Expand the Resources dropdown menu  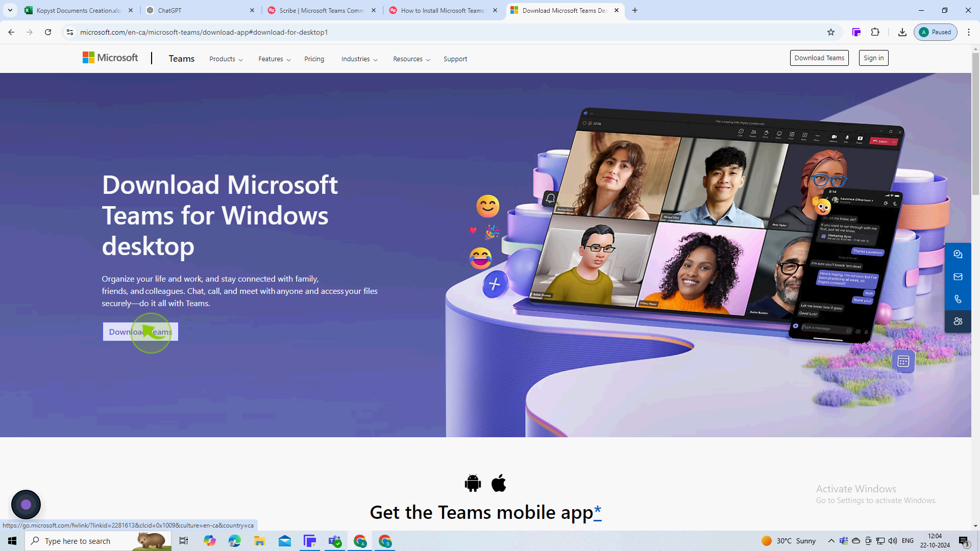tap(411, 59)
